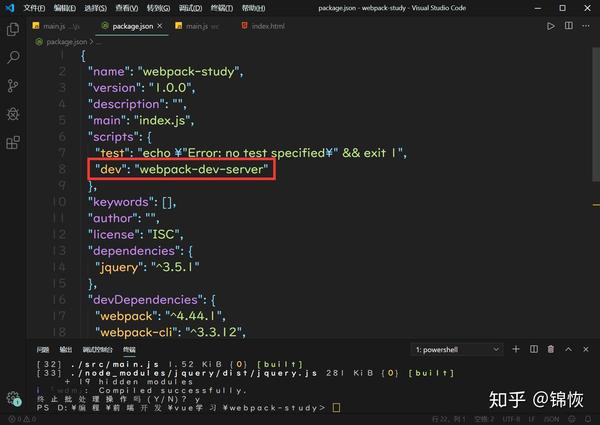The width and height of the screenshot is (600, 425).
Task: Click the UTF-8 encoding status item
Action: coord(511,419)
